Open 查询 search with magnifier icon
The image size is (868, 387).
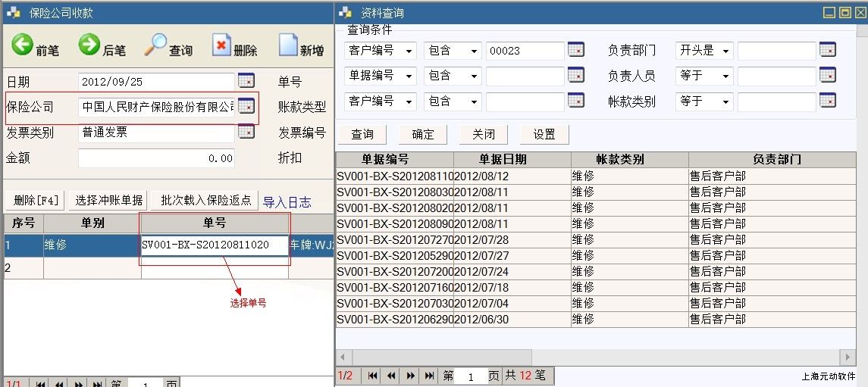click(x=155, y=45)
